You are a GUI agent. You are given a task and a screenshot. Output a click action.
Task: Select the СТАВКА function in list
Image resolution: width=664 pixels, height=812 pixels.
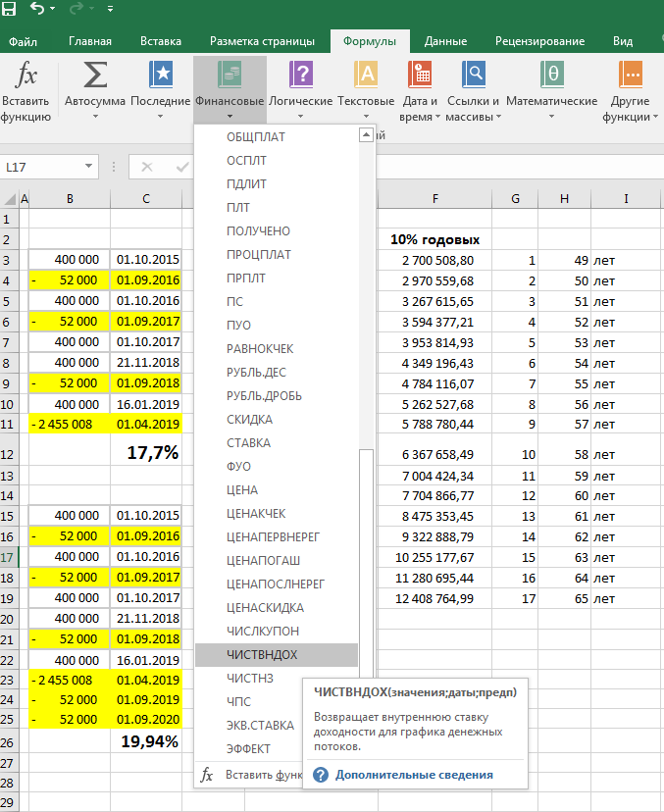(277, 443)
